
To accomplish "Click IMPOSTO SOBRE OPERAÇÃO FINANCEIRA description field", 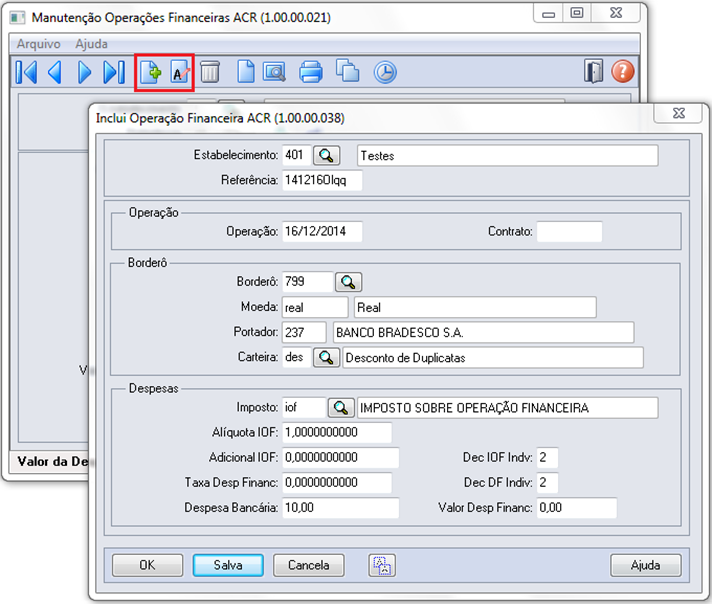I will [x=508, y=408].
